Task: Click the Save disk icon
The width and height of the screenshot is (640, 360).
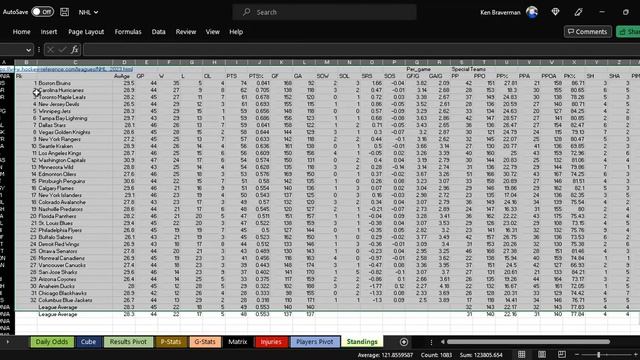Action: click(x=64, y=12)
